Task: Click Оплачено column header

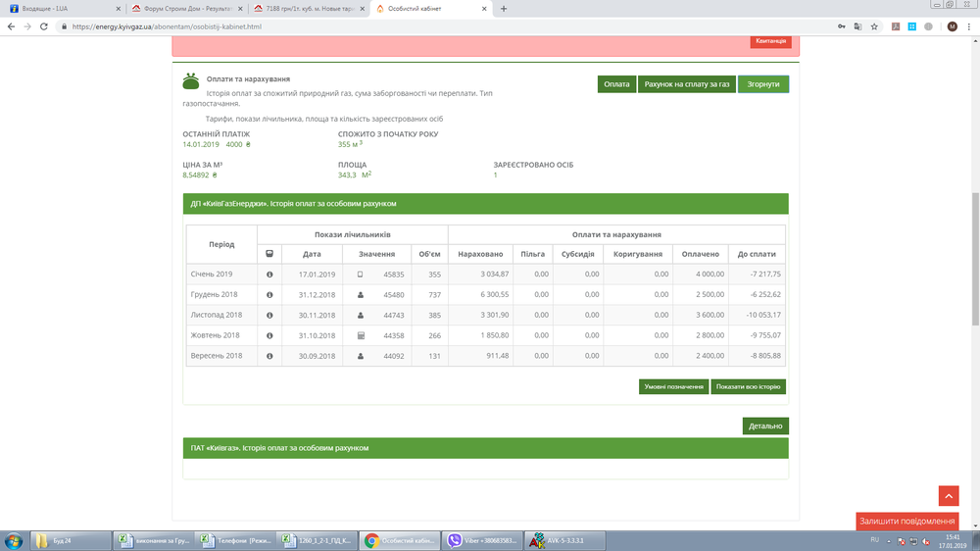Action: [700, 254]
